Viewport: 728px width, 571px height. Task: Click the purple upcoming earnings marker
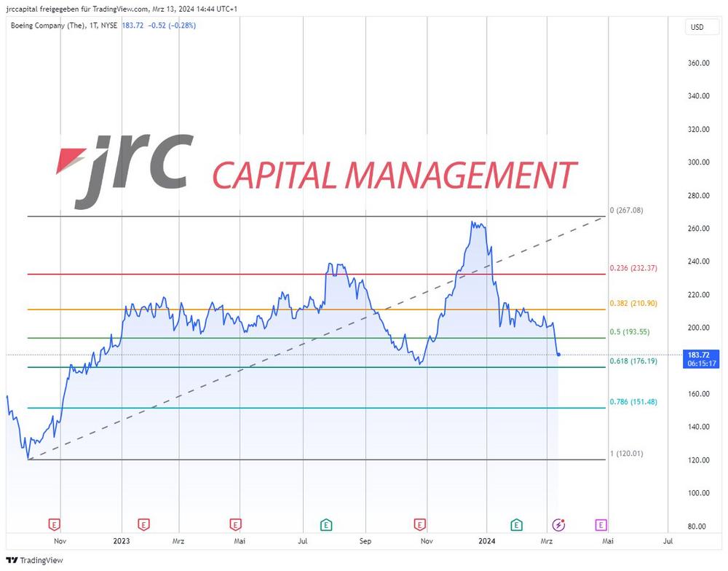(601, 525)
